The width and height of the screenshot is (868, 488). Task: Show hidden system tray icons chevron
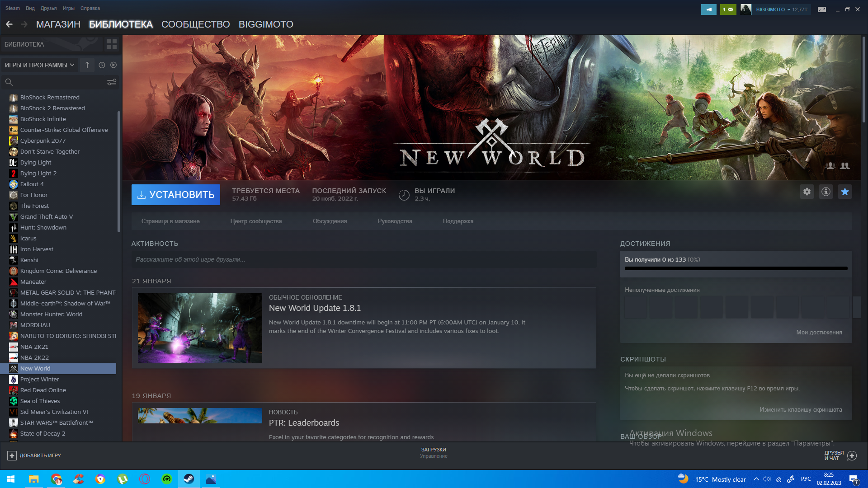tap(756, 479)
